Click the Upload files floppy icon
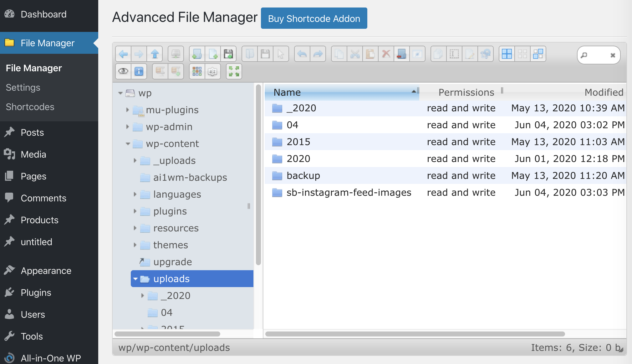The height and width of the screenshot is (364, 632). (x=228, y=54)
